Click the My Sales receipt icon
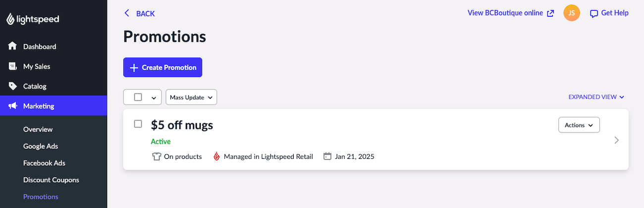The width and height of the screenshot is (644, 208). click(13, 67)
